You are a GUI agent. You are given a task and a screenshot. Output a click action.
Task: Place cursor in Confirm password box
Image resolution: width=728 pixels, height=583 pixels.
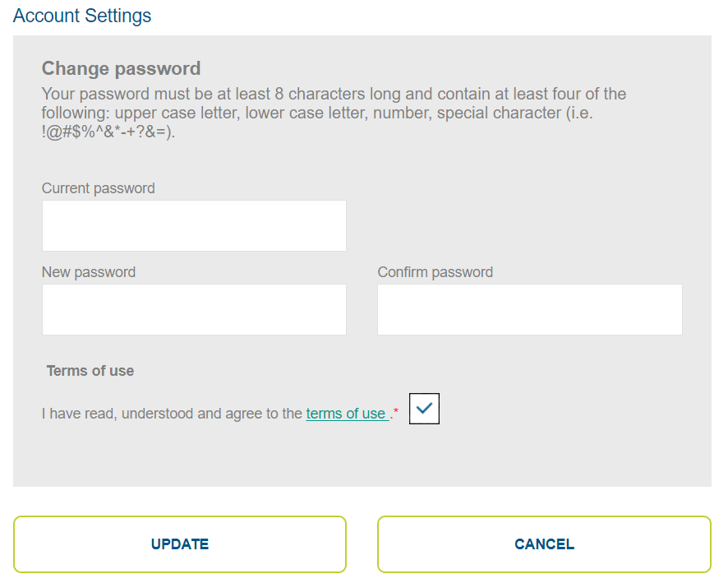529,309
